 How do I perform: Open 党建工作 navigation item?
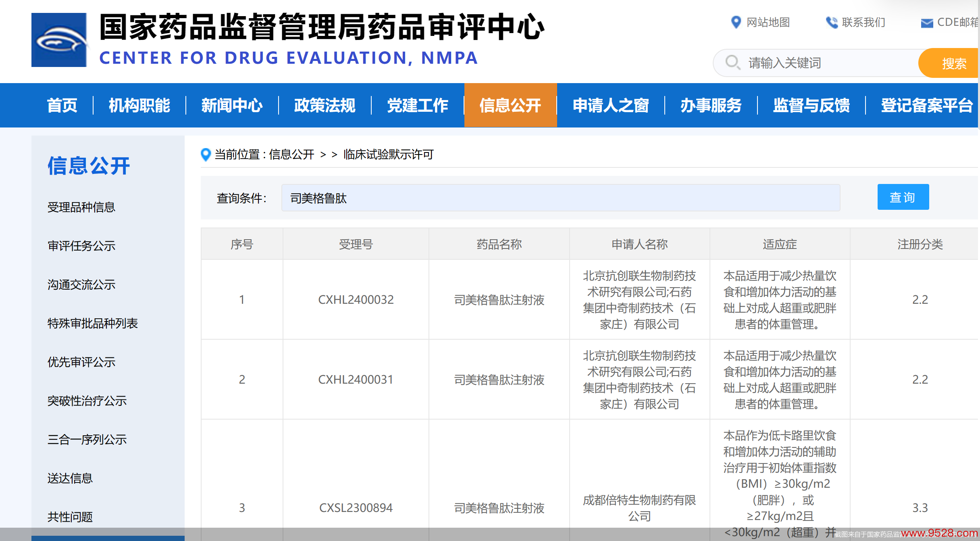pos(418,105)
